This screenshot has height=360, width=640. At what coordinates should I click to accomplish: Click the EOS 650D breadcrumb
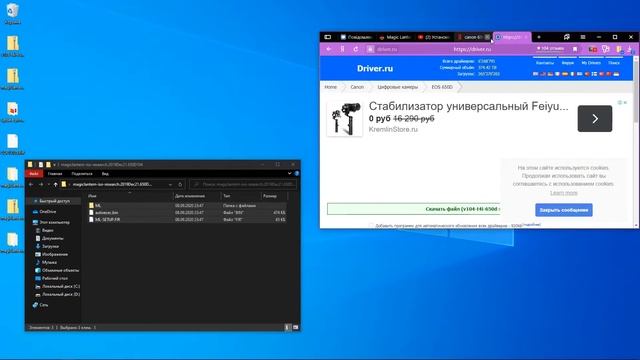442,87
